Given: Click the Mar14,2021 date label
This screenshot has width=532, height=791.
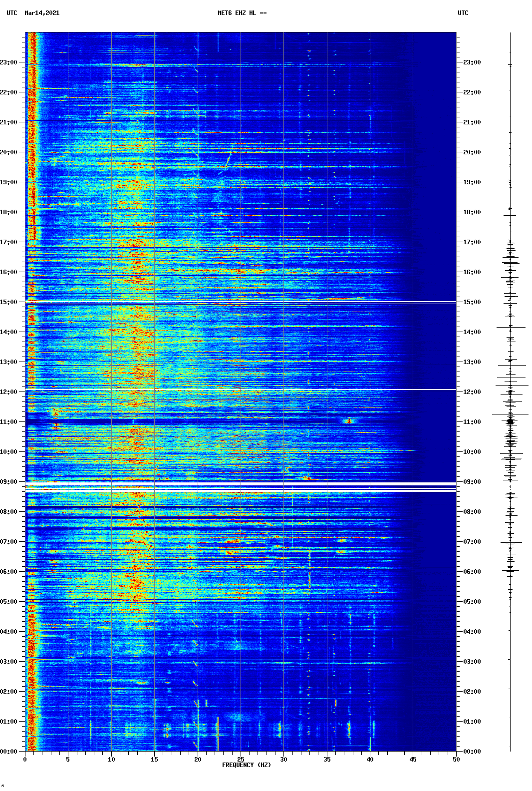Looking at the screenshot, I should click(42, 13).
